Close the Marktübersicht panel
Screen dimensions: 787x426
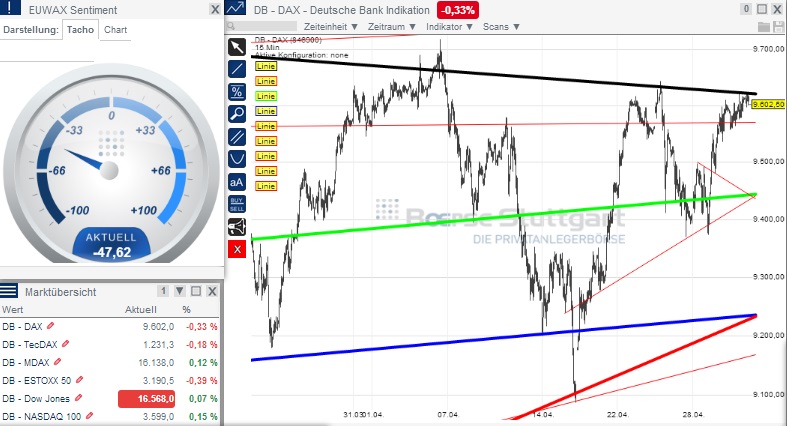coord(212,291)
